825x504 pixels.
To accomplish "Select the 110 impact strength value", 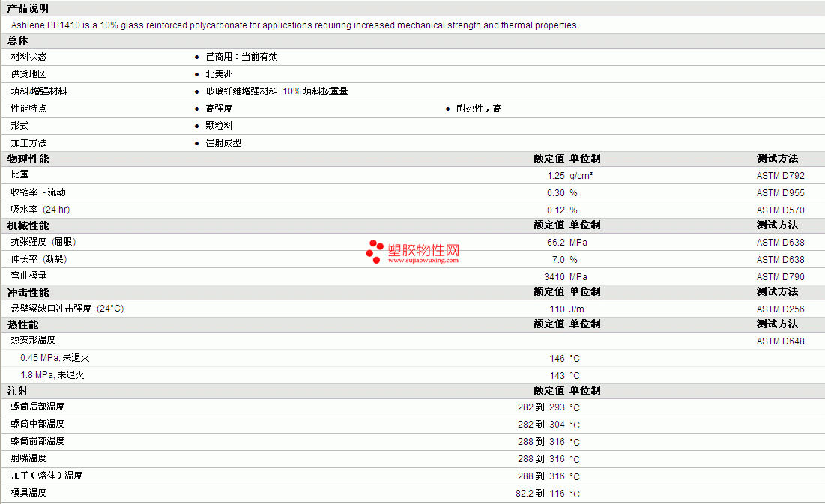I will pos(557,309).
